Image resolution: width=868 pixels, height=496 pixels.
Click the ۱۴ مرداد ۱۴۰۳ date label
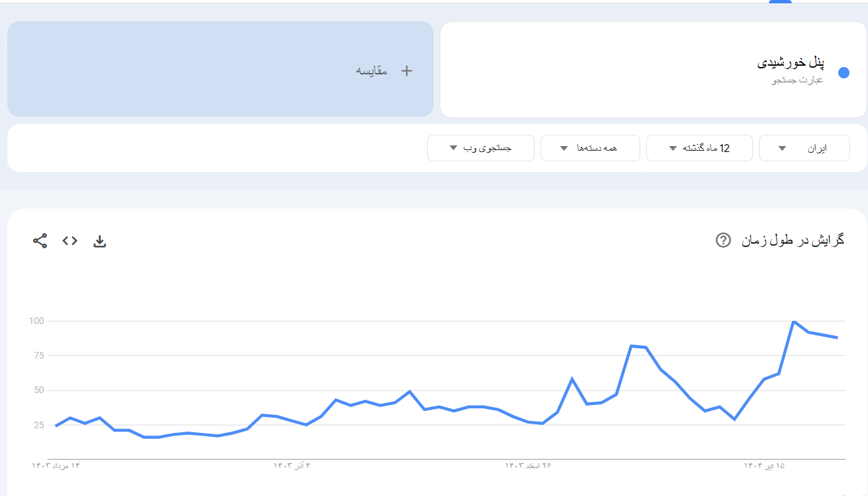click(x=56, y=466)
